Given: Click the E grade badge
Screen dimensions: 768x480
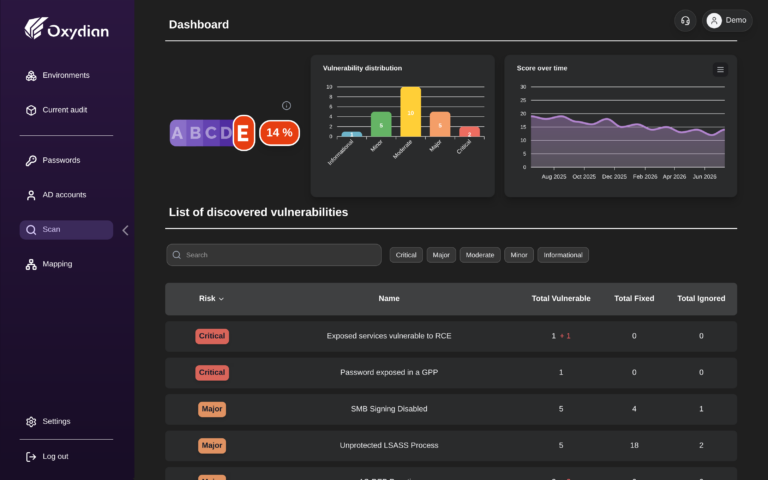Looking at the screenshot, I should point(243,133).
